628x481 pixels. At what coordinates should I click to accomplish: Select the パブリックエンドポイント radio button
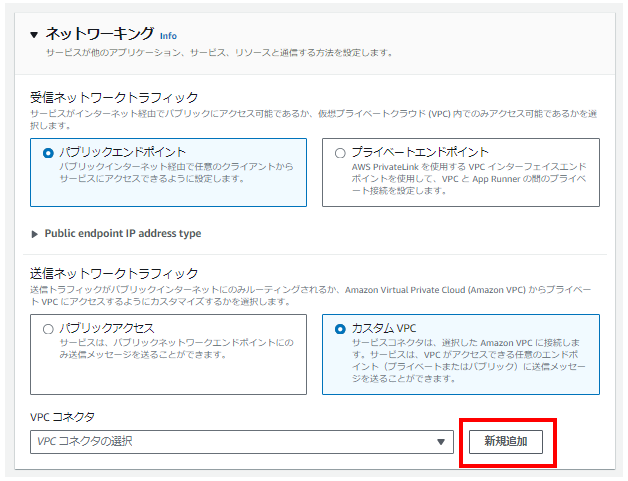coord(48,153)
